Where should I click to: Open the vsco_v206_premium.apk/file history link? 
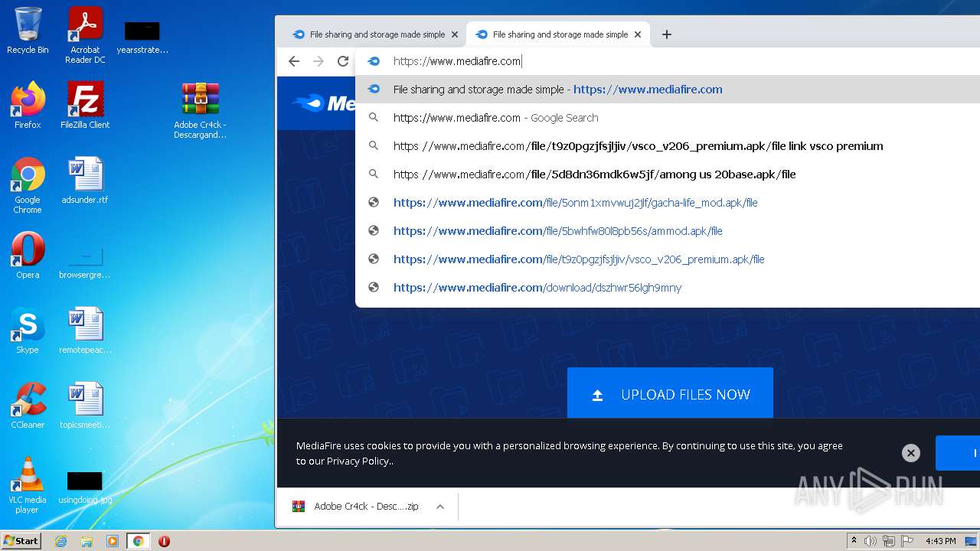coord(668,259)
